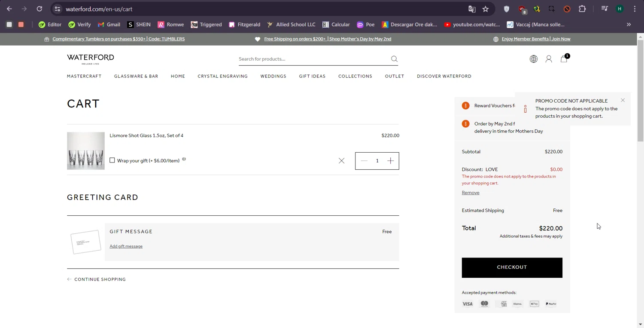Open the shopping bag cart icon

(x=564, y=59)
